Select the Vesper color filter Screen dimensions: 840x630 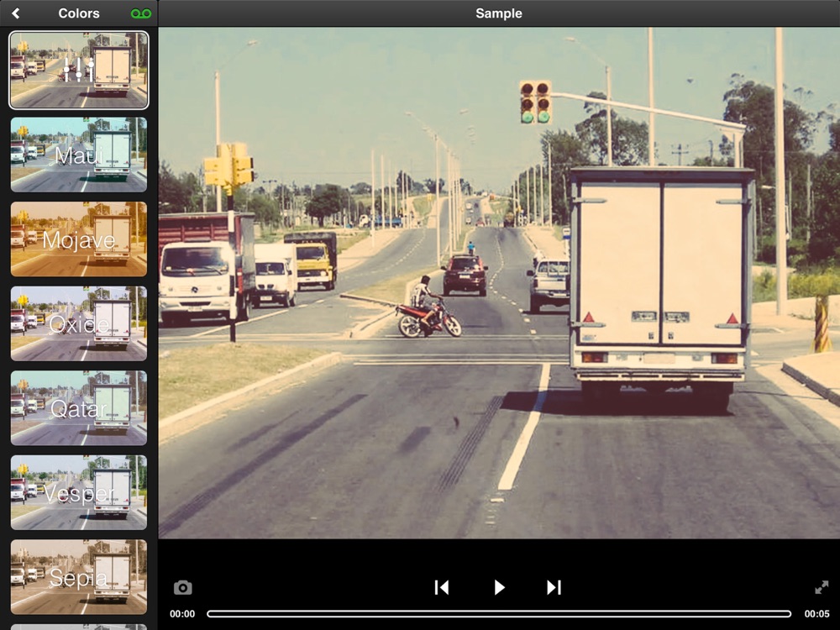click(x=79, y=493)
